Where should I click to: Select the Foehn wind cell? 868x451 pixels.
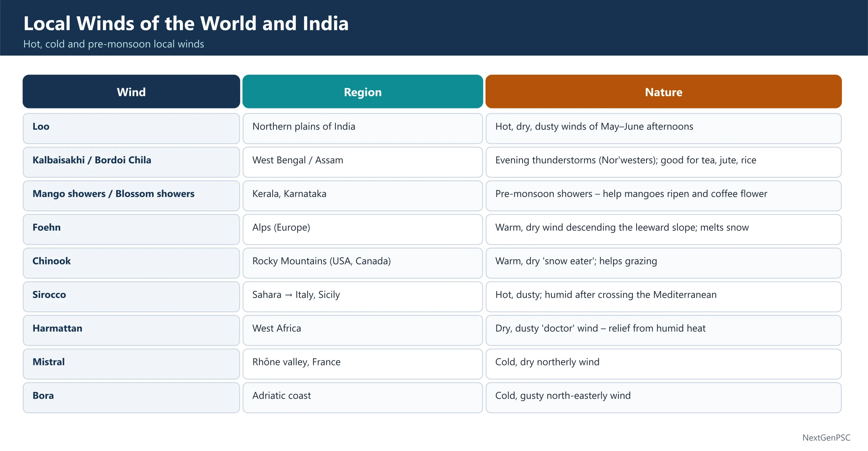point(131,230)
